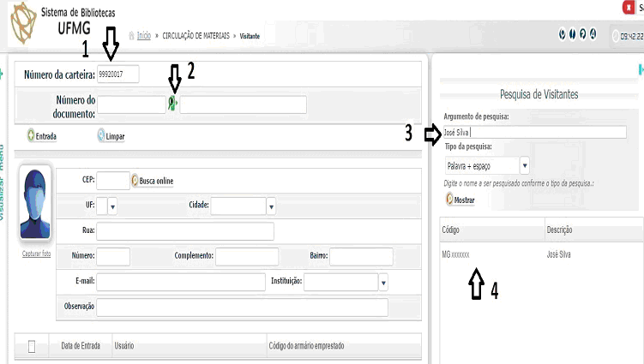
Task: Expand the Cidade dropdown list
Action: pyautogui.click(x=270, y=206)
